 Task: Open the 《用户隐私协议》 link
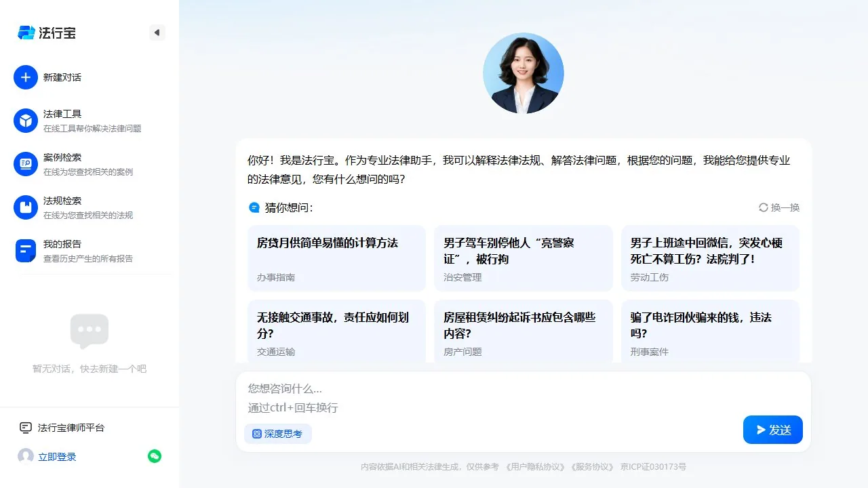[x=536, y=467]
